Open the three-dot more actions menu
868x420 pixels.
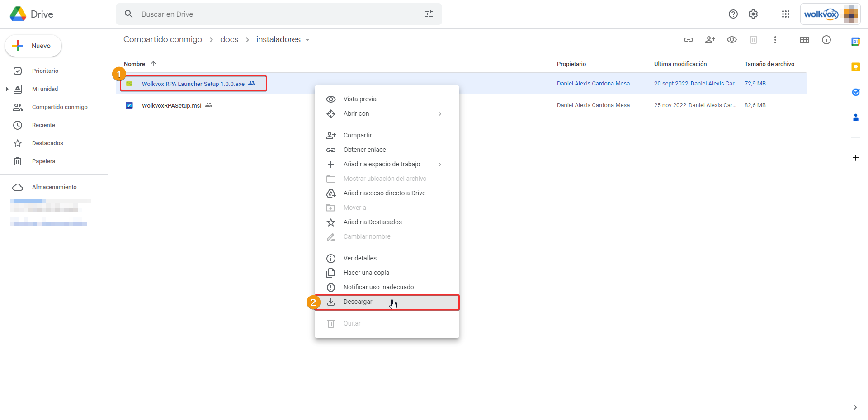[x=775, y=40]
